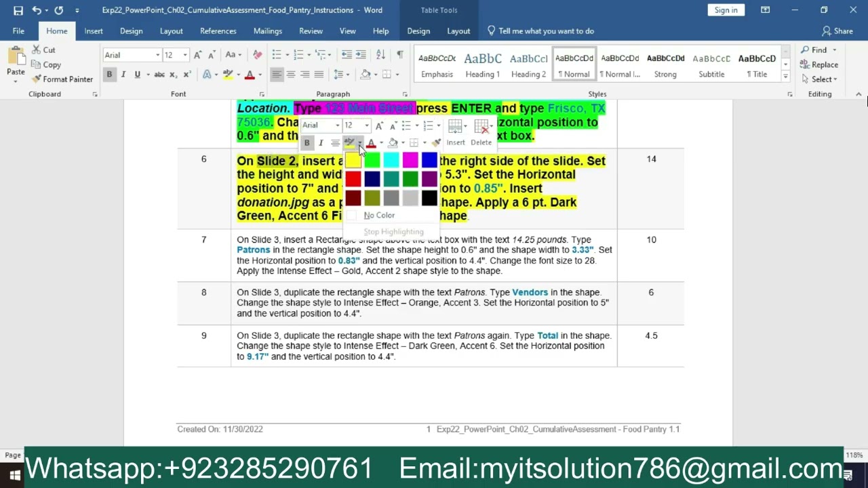Increase font size in ribbon
The height and width of the screenshot is (488, 868).
pyautogui.click(x=197, y=55)
